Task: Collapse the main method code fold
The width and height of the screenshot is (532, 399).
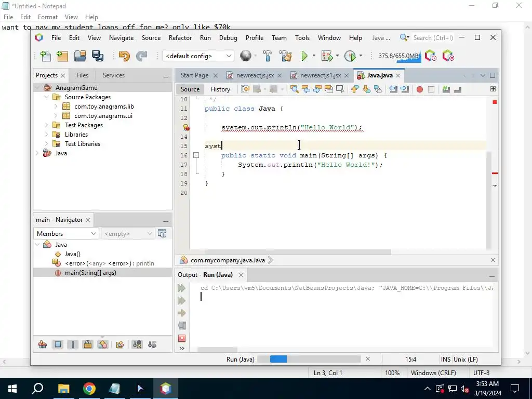Action: tap(196, 155)
